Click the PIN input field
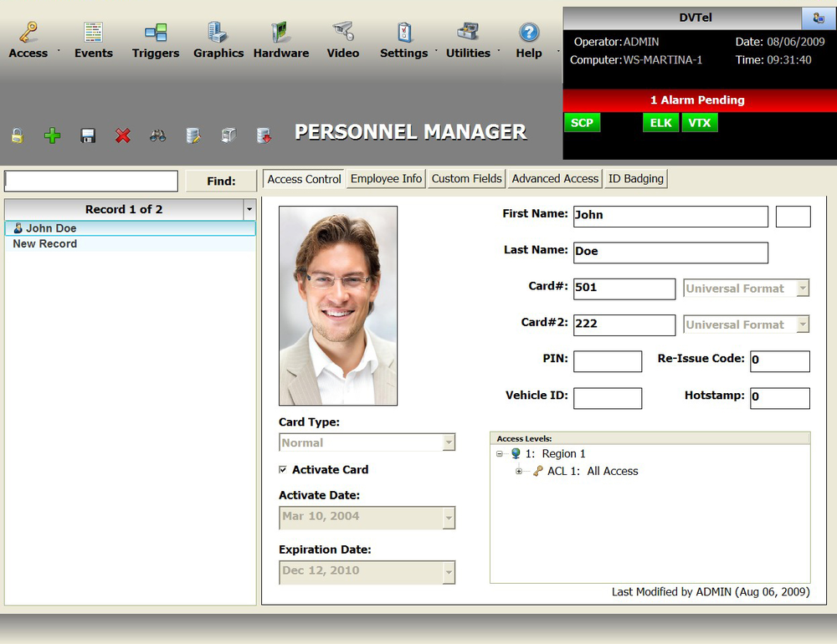 click(607, 361)
